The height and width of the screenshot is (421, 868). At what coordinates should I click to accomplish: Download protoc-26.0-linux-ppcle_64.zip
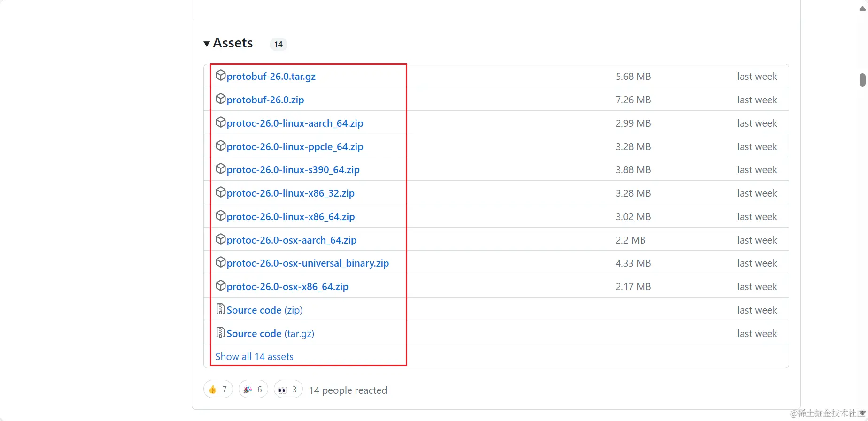pos(295,147)
